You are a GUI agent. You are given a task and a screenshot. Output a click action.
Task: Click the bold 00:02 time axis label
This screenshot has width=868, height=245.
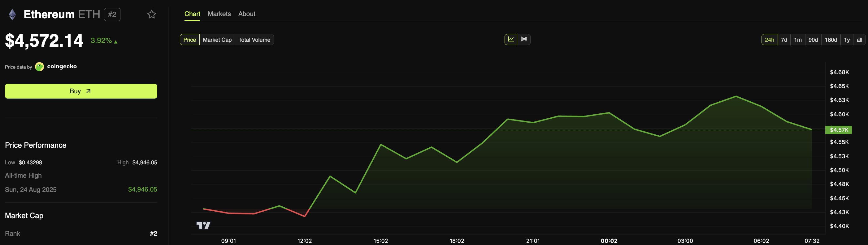(x=609, y=241)
